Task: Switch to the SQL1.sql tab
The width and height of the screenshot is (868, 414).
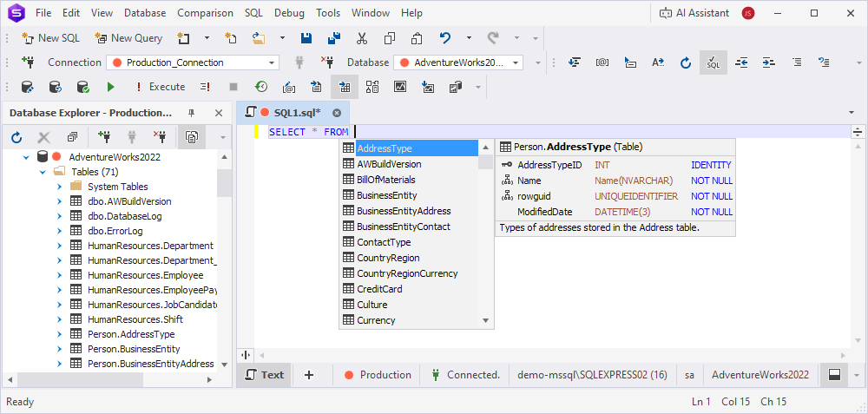Action: (297, 113)
